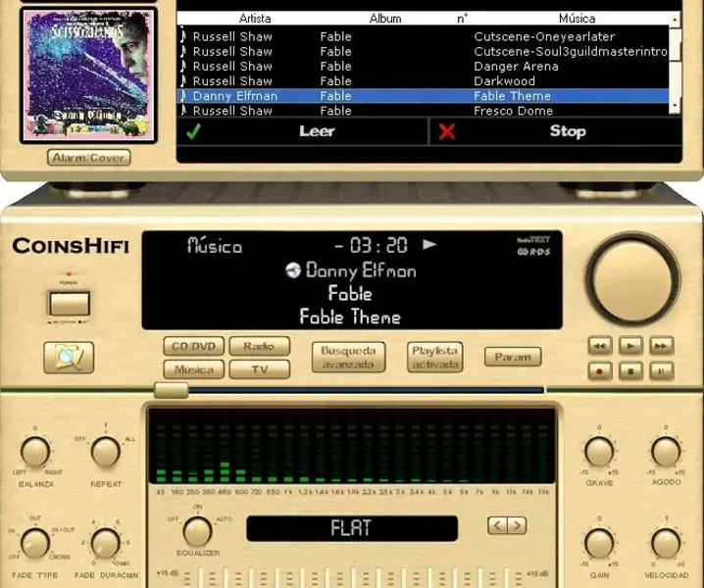Sort by n° column header
The height and width of the screenshot is (588, 704).
click(x=463, y=19)
